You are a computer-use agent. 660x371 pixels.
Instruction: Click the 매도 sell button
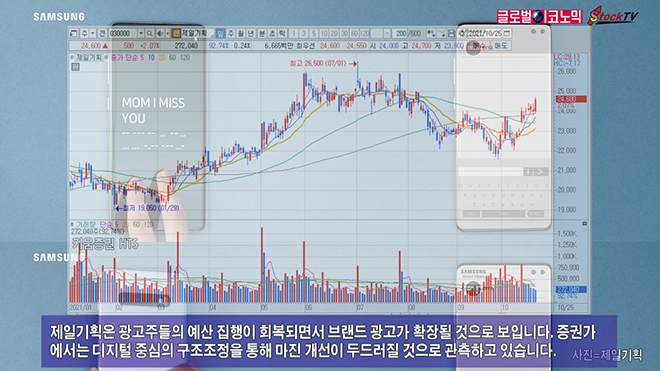[501, 45]
